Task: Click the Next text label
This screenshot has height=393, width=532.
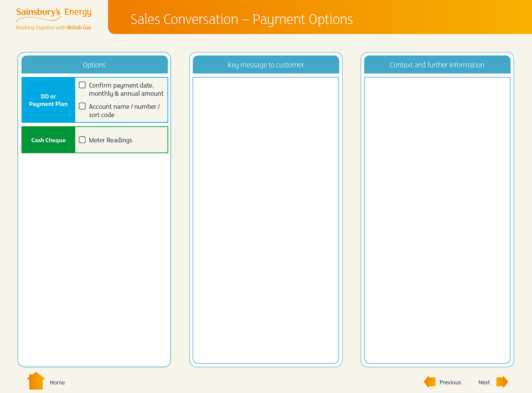Action: pos(484,382)
